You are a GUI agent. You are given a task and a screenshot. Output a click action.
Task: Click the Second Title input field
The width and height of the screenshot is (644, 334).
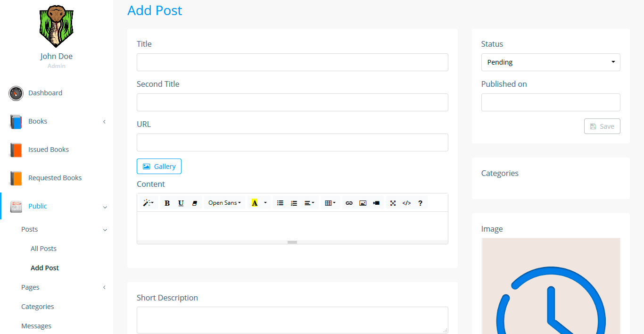point(292,102)
